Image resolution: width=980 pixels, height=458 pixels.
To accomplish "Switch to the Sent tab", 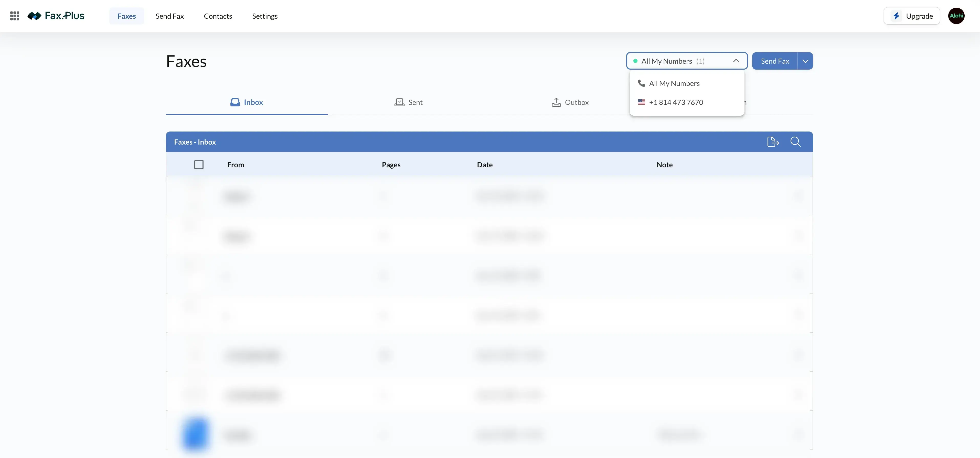I will (408, 102).
